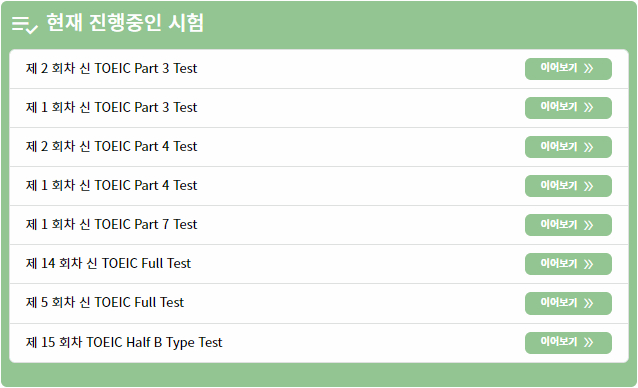Select the 제 2 회차 신 TOEIC Part 3 Test title
Image resolution: width=638 pixels, height=388 pixels.
click(111, 68)
